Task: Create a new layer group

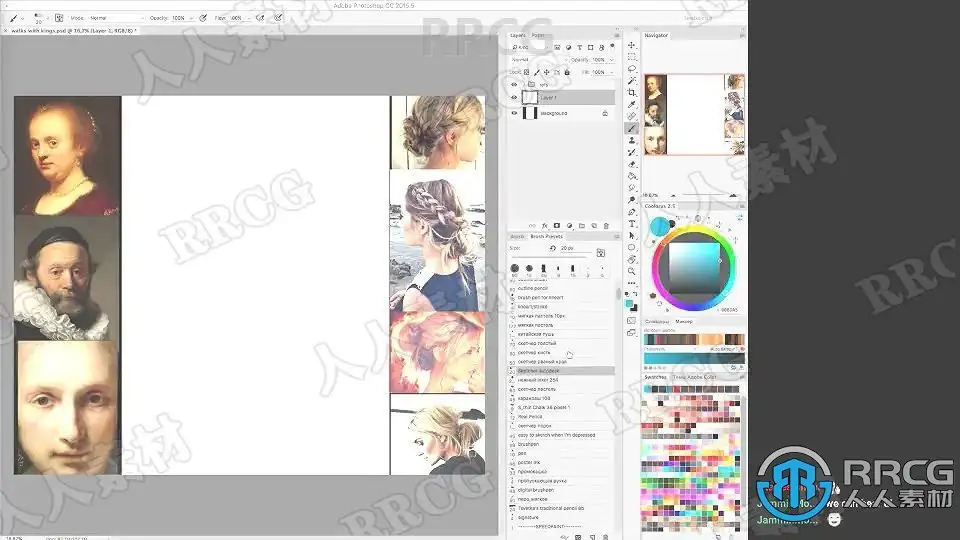Action: tap(582, 226)
